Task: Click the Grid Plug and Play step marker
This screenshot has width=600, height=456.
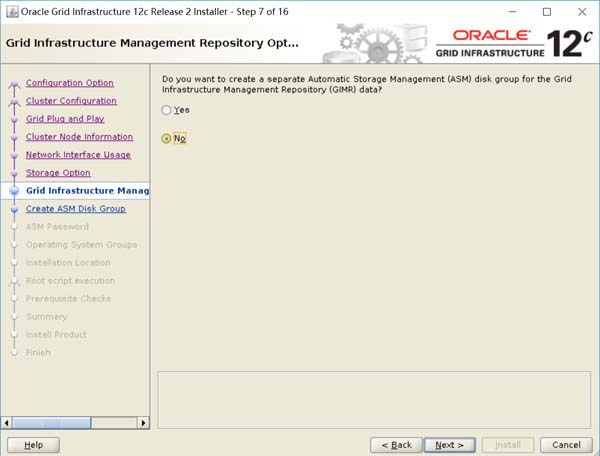Action: (15, 119)
